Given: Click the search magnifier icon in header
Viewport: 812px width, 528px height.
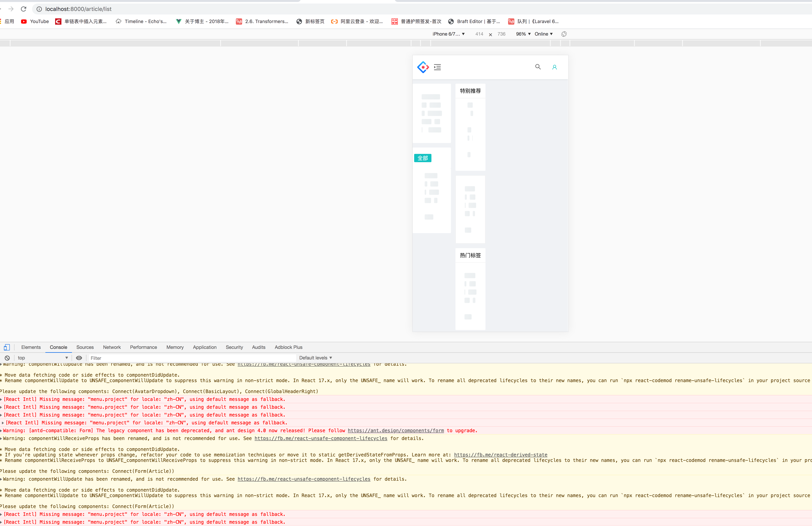Looking at the screenshot, I should 538,67.
